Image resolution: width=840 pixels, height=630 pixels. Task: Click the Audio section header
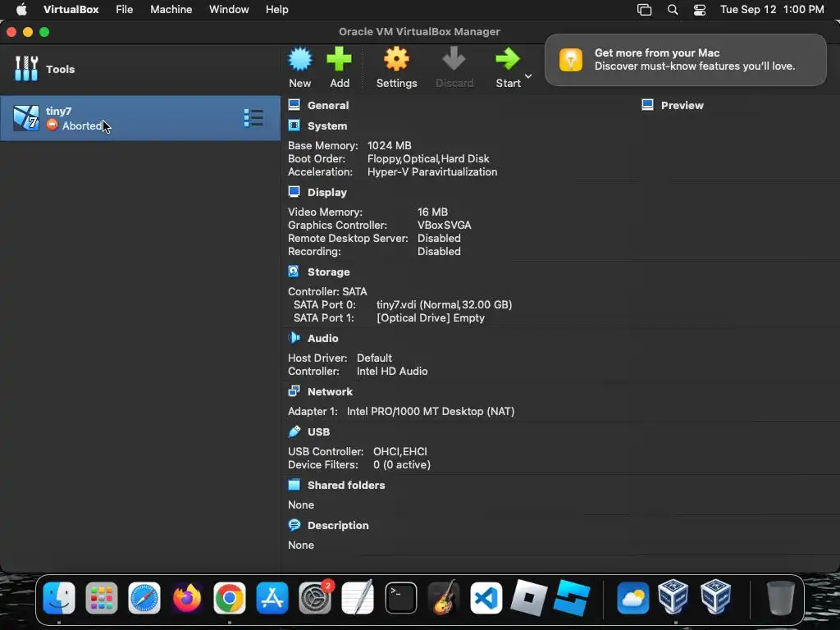click(322, 339)
